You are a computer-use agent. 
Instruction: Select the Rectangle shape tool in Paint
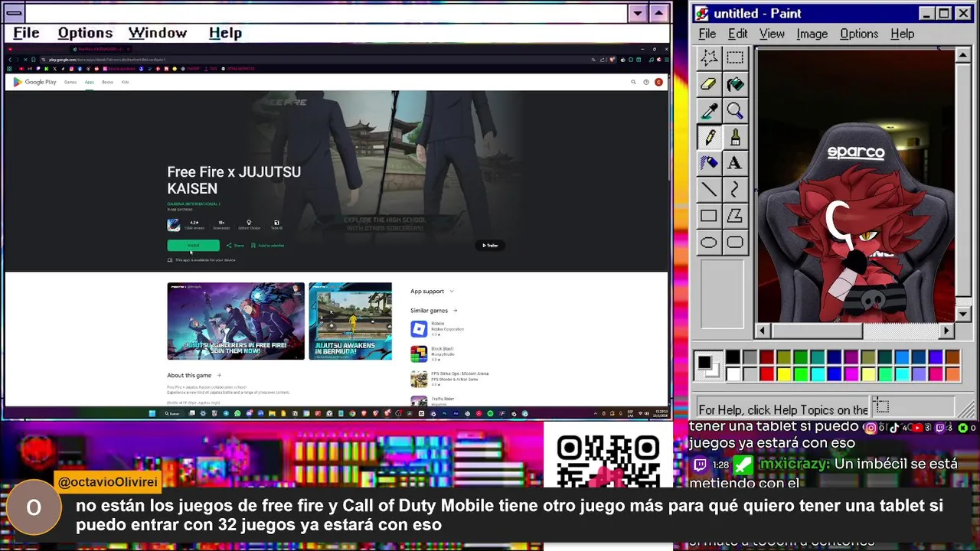coord(709,217)
